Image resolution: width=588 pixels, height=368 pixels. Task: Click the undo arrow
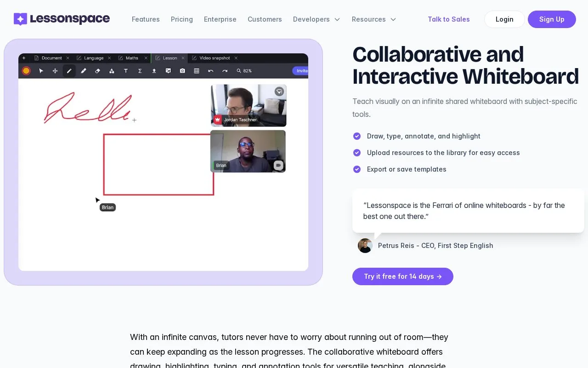click(211, 71)
